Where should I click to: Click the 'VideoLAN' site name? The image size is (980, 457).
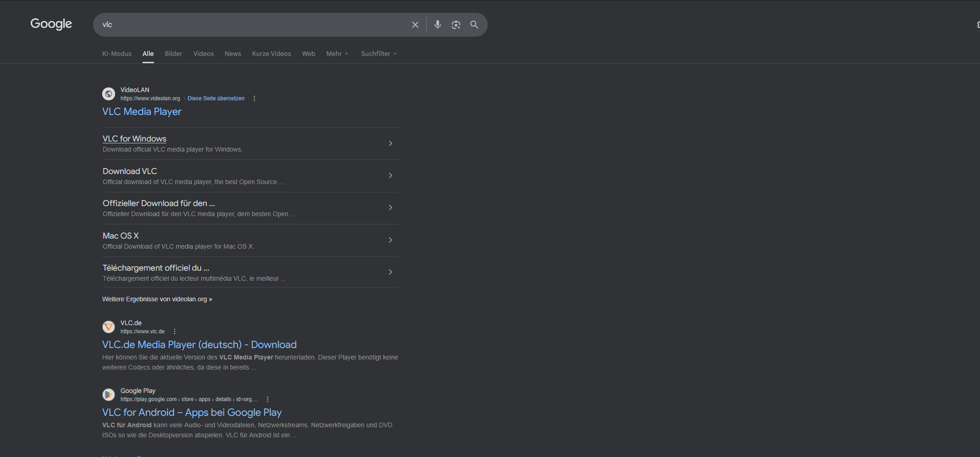coord(135,90)
